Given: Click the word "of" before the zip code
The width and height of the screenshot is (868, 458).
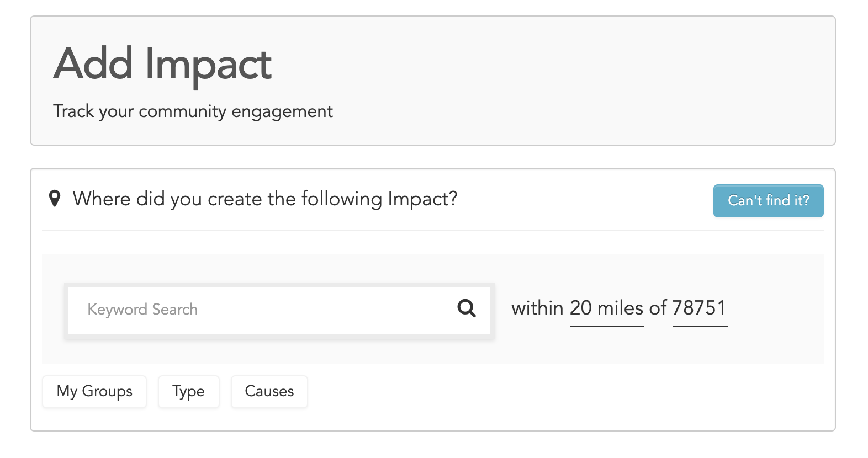Looking at the screenshot, I should click(658, 308).
